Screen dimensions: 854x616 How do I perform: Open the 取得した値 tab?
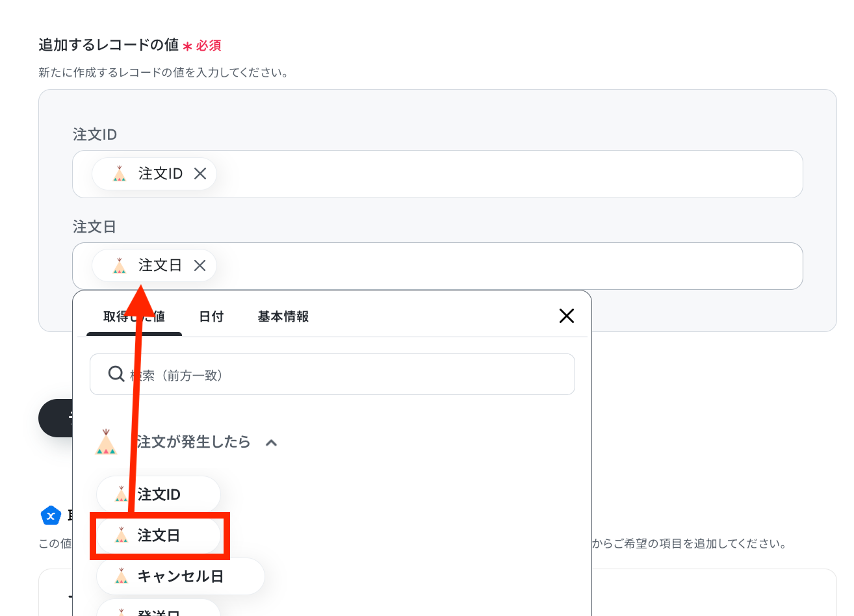point(134,316)
